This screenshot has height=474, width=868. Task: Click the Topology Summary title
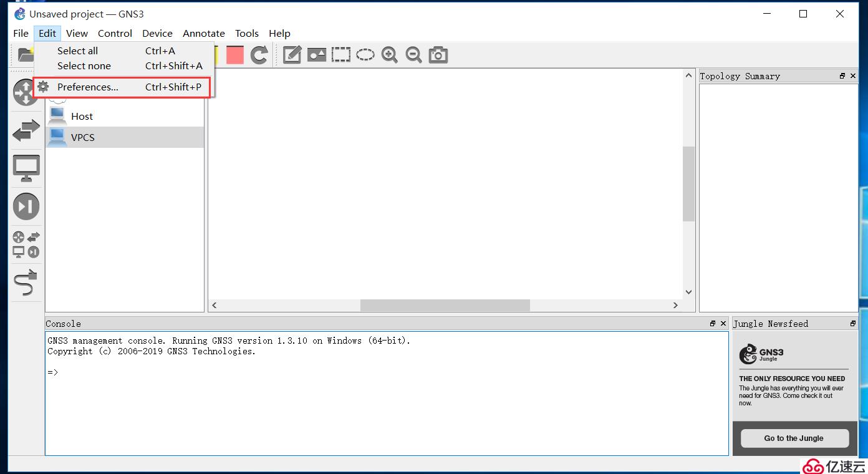740,76
